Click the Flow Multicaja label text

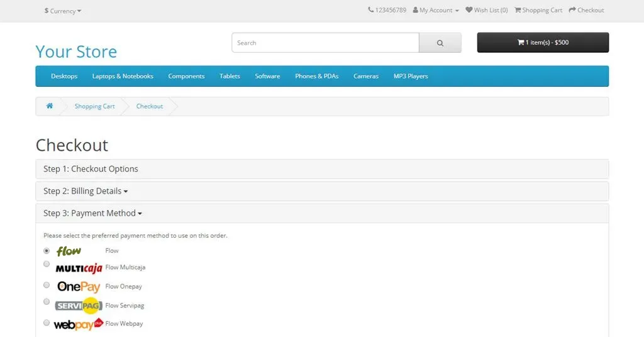point(125,267)
